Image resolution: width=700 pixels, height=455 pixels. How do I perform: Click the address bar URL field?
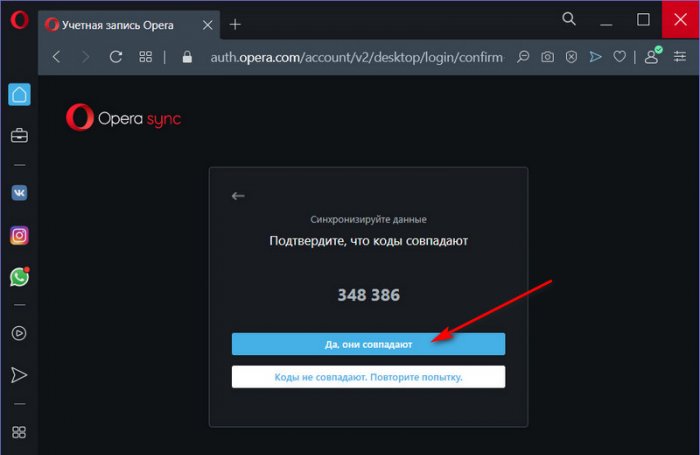click(350, 57)
